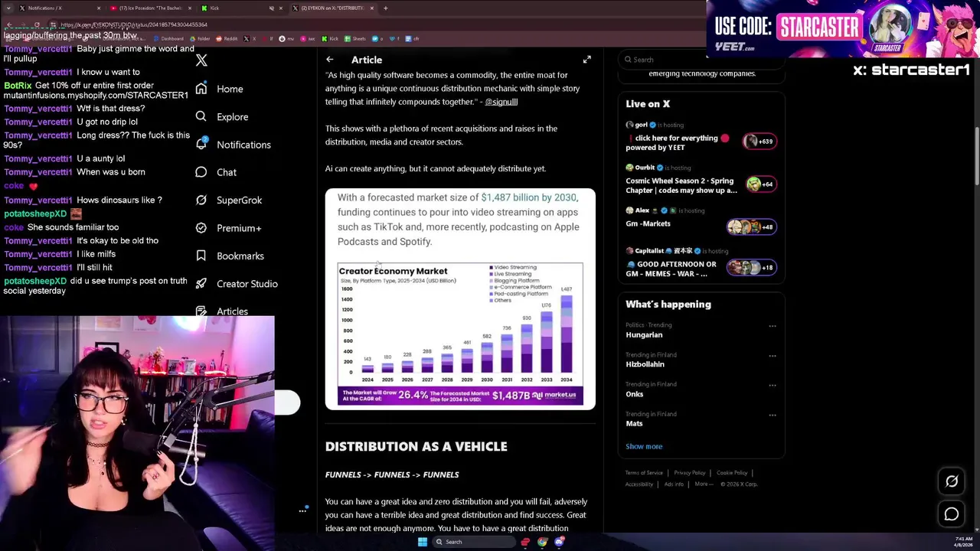
Task: Click the Chat bubble icon in sidebar
Action: pos(201,172)
